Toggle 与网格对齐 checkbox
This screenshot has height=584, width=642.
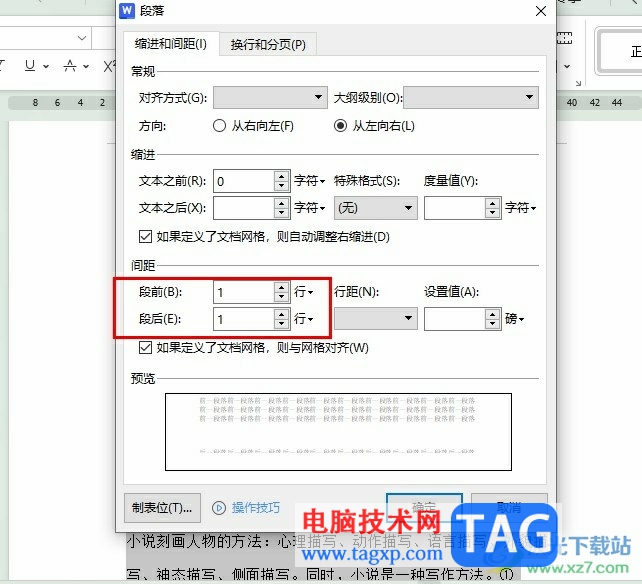145,348
